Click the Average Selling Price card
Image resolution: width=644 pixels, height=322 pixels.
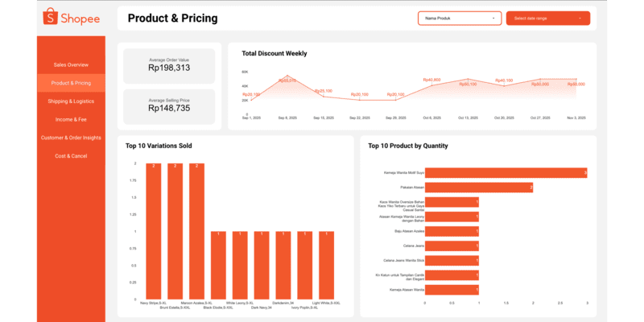[x=169, y=105]
